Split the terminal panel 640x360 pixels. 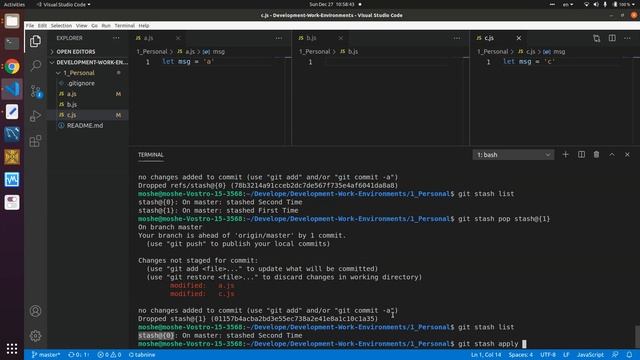(581, 155)
